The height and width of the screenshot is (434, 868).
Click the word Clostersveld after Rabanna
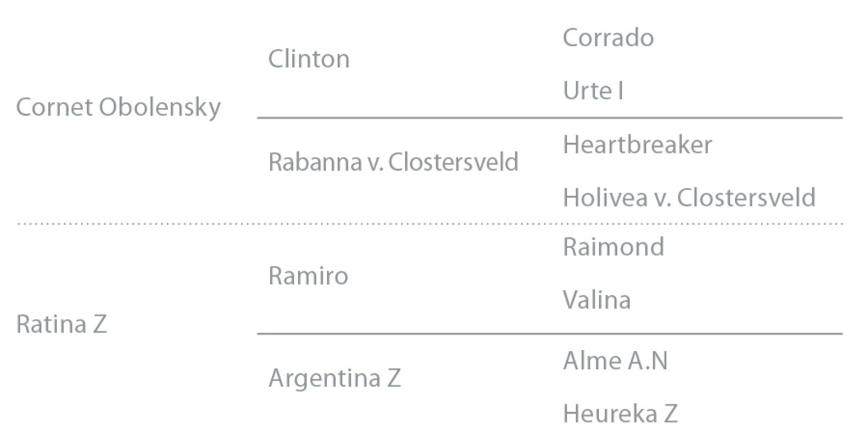(x=454, y=162)
